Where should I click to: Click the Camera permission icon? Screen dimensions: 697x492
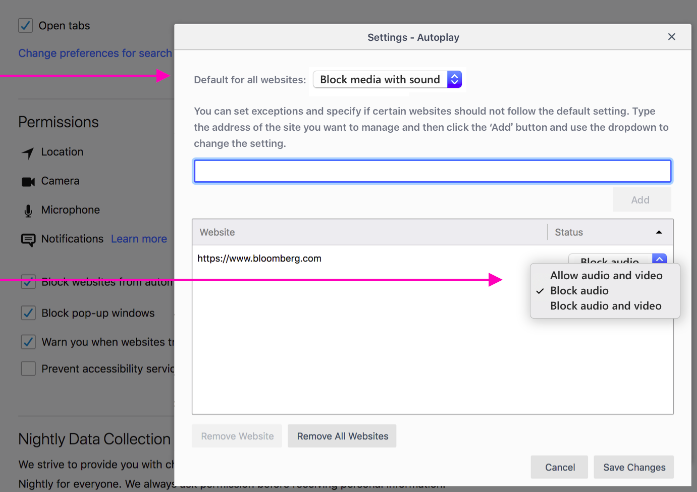[27, 182]
